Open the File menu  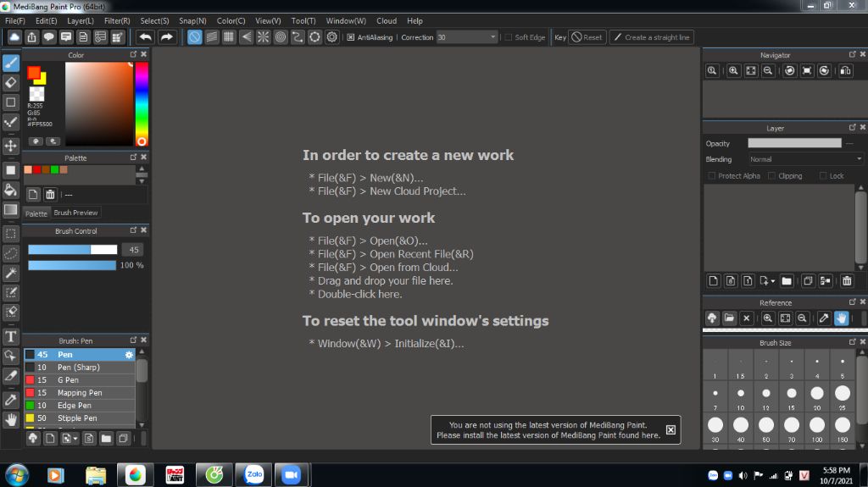point(15,20)
